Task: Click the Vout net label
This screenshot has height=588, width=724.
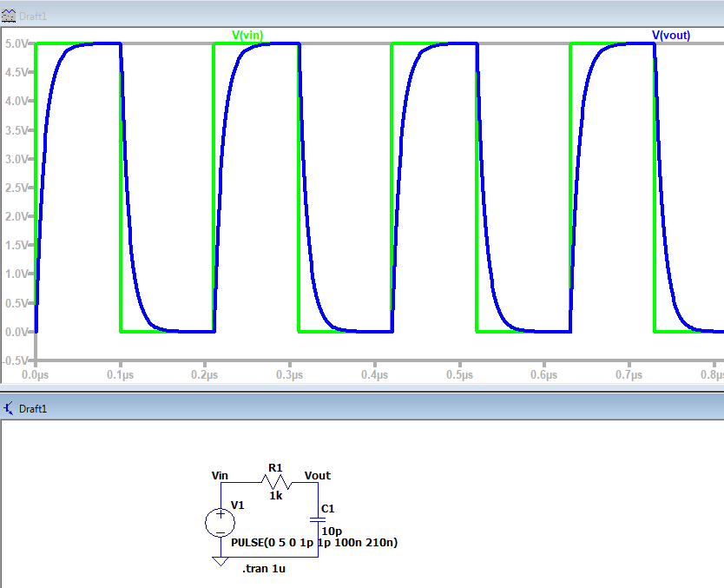Action: (317, 475)
